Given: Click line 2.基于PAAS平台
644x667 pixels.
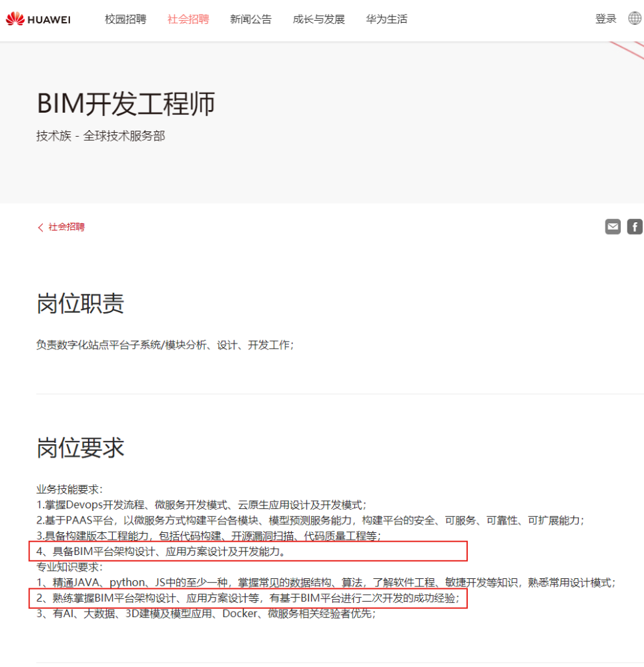Looking at the screenshot, I should pyautogui.click(x=310, y=520).
